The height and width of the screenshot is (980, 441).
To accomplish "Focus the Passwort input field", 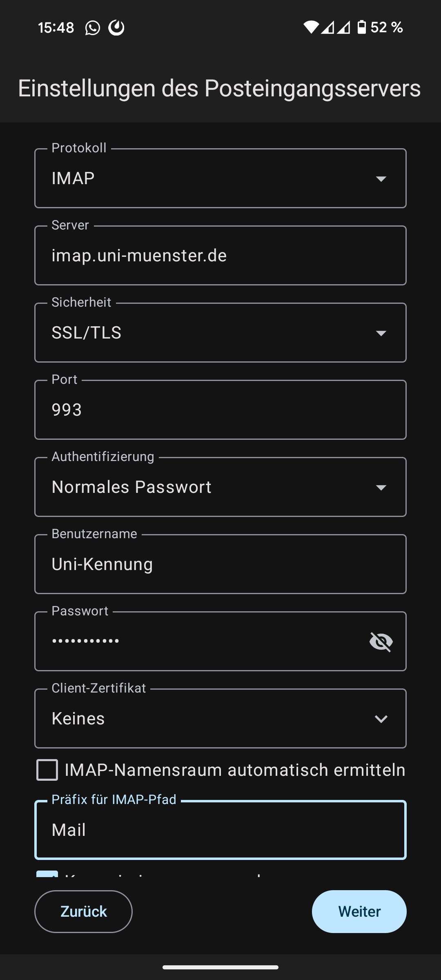I will (200, 641).
